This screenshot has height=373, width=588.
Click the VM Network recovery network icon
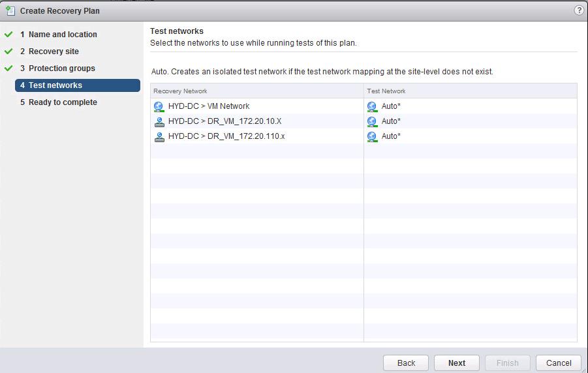159,106
